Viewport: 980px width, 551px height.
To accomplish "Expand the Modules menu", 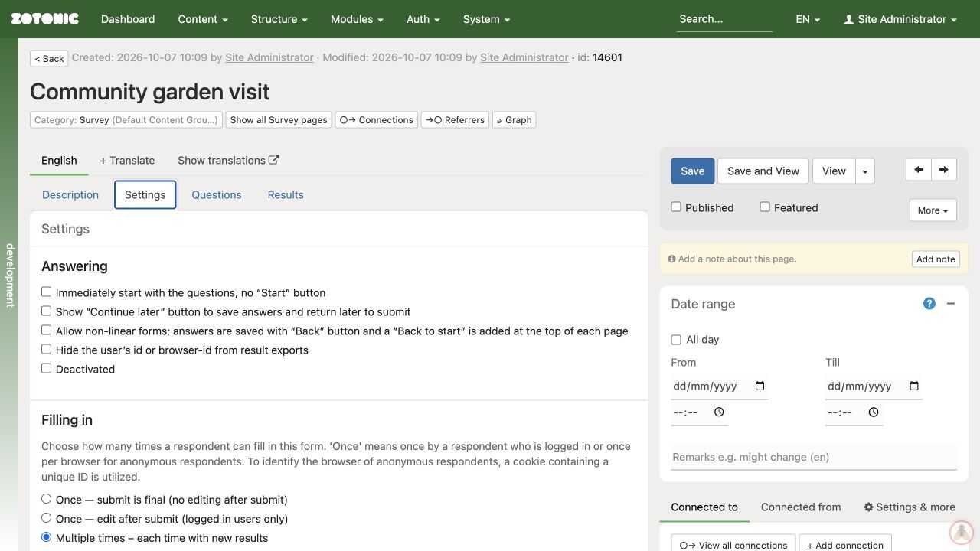I will pyautogui.click(x=357, y=19).
